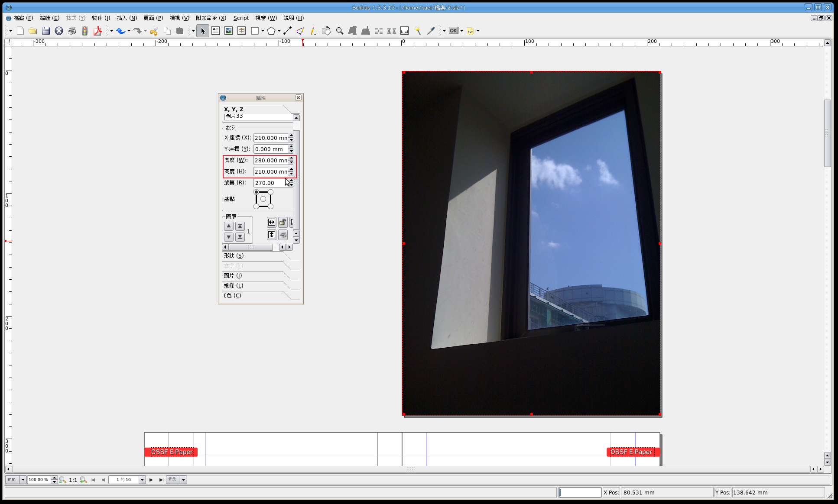Select the center basepoint radio button
The image size is (838, 504).
[263, 199]
